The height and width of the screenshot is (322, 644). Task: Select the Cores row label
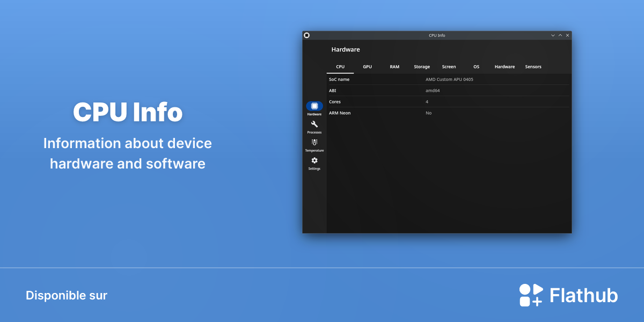[335, 101]
